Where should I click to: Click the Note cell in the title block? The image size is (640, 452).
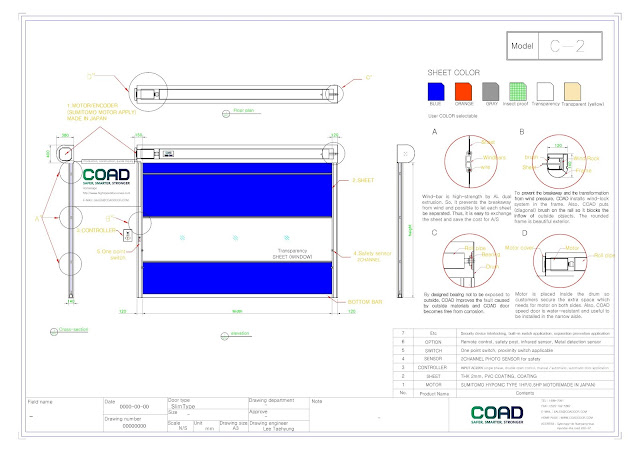tap(379, 414)
